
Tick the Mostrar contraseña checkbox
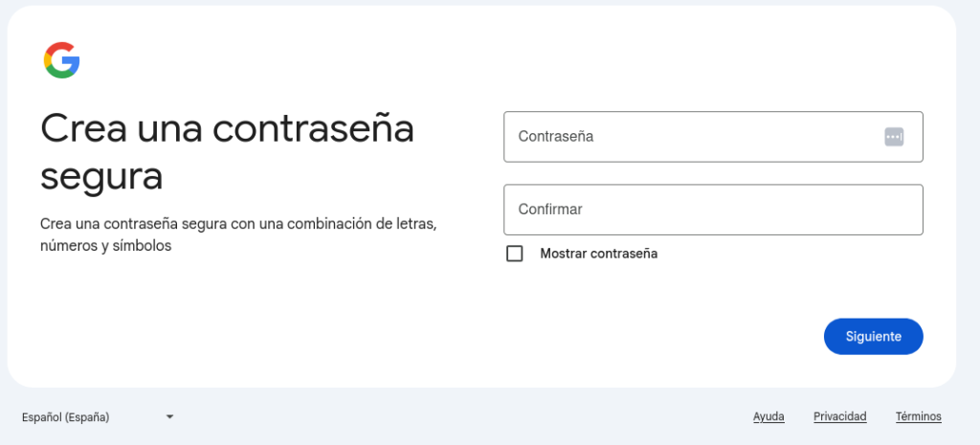(x=515, y=254)
